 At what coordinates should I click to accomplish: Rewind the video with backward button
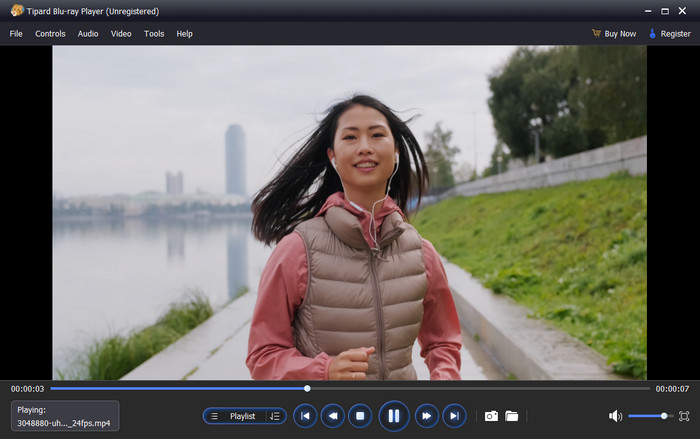coord(333,416)
